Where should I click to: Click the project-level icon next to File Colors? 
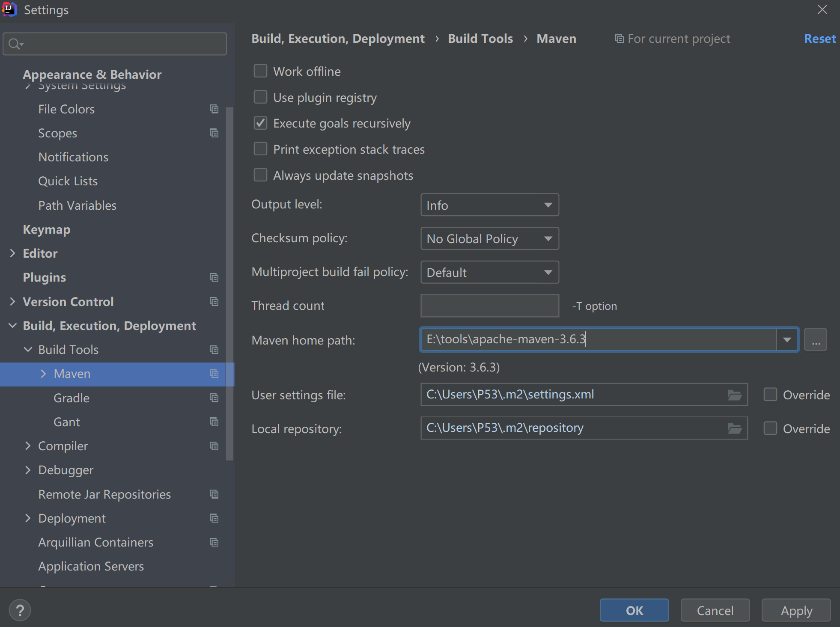coord(214,109)
